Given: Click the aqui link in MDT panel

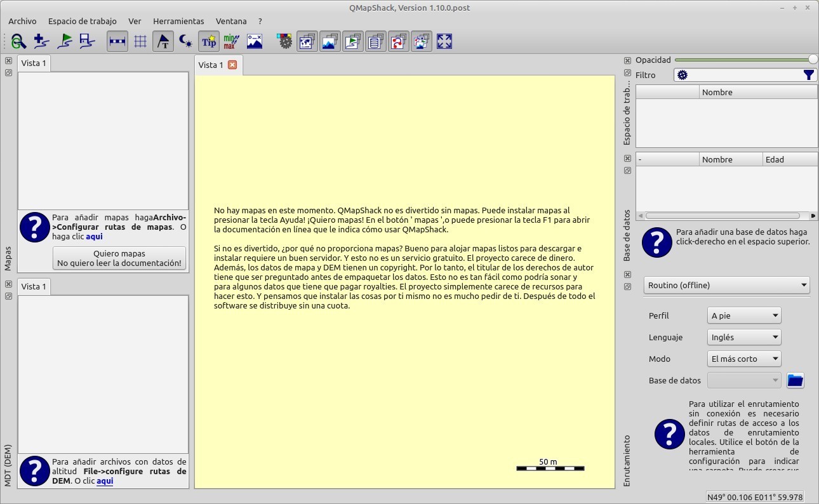Looking at the screenshot, I should pos(105,481).
